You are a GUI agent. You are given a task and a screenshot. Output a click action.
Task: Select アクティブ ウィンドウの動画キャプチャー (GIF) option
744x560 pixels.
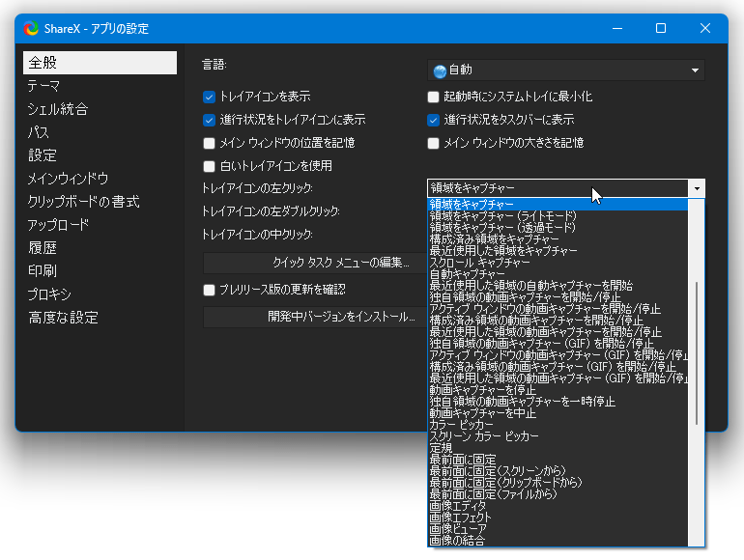click(558, 355)
